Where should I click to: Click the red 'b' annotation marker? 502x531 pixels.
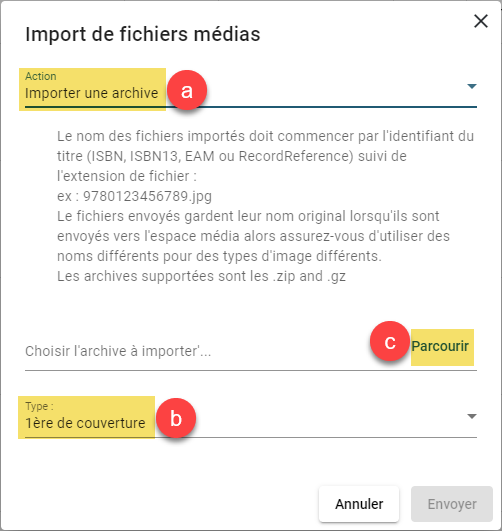click(x=176, y=418)
